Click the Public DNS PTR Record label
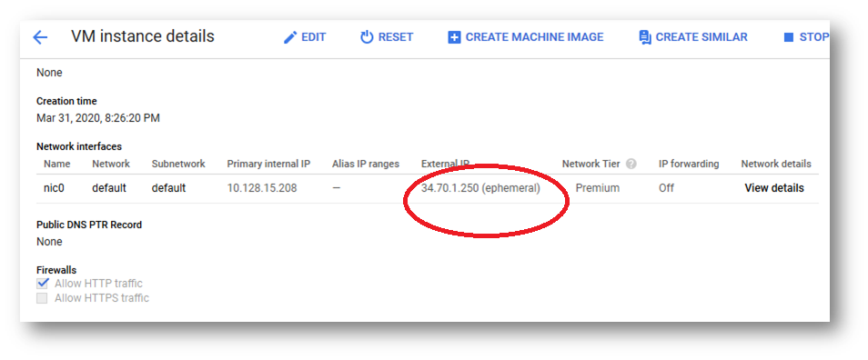Image resolution: width=868 pixels, height=360 pixels. coord(89,225)
